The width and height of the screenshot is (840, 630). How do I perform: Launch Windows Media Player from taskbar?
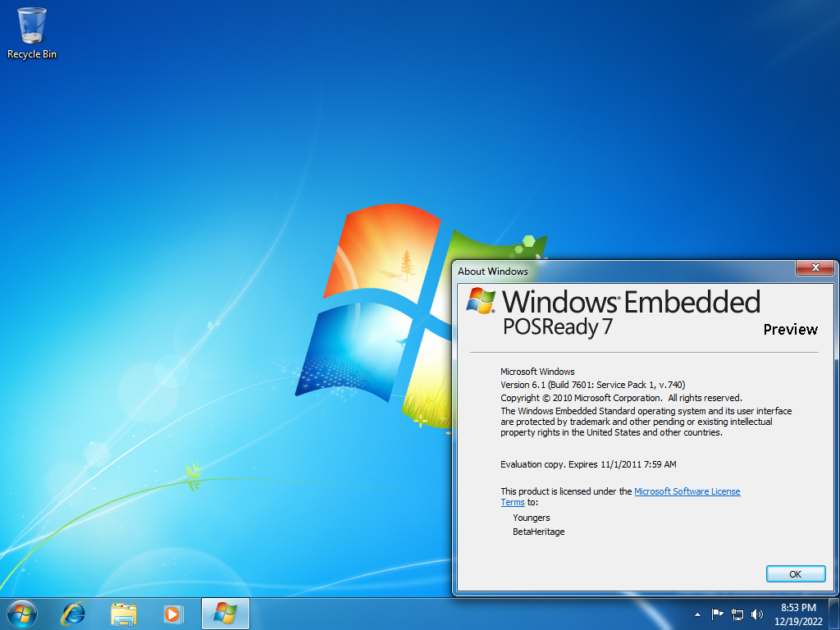pos(174,614)
